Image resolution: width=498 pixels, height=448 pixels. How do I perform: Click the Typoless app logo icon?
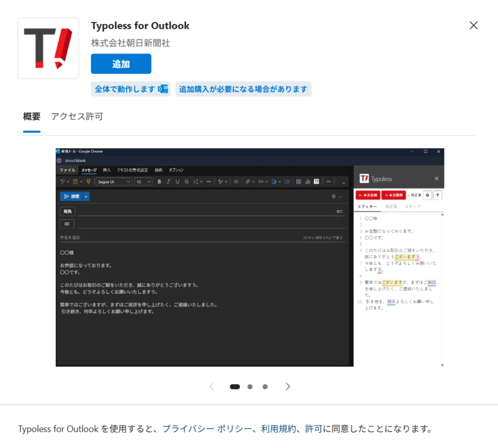pos(48,48)
